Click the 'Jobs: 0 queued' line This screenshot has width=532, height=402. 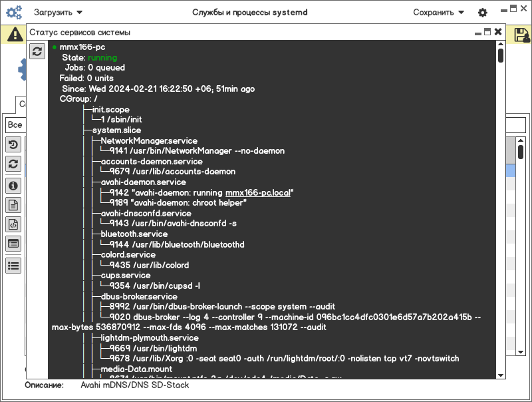click(95, 68)
